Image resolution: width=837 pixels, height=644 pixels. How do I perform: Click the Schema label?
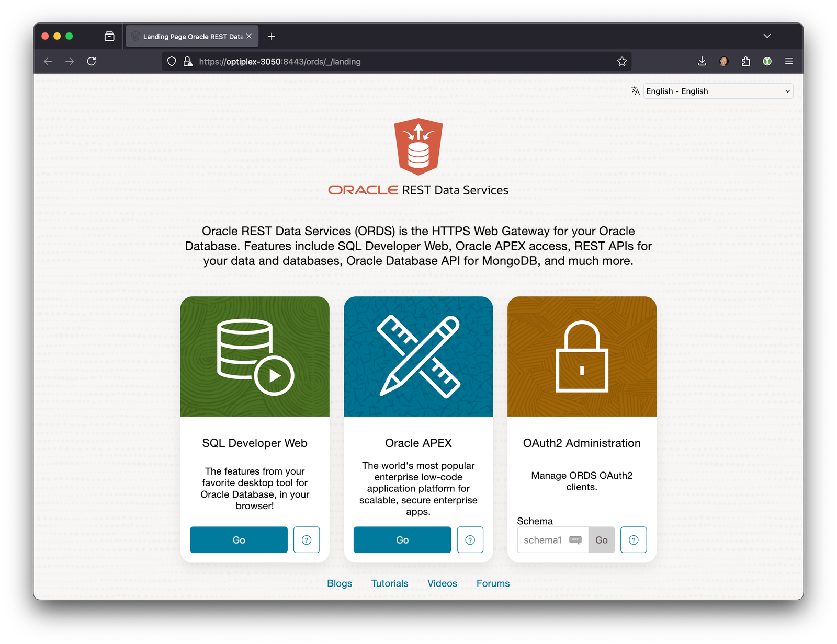click(x=535, y=521)
